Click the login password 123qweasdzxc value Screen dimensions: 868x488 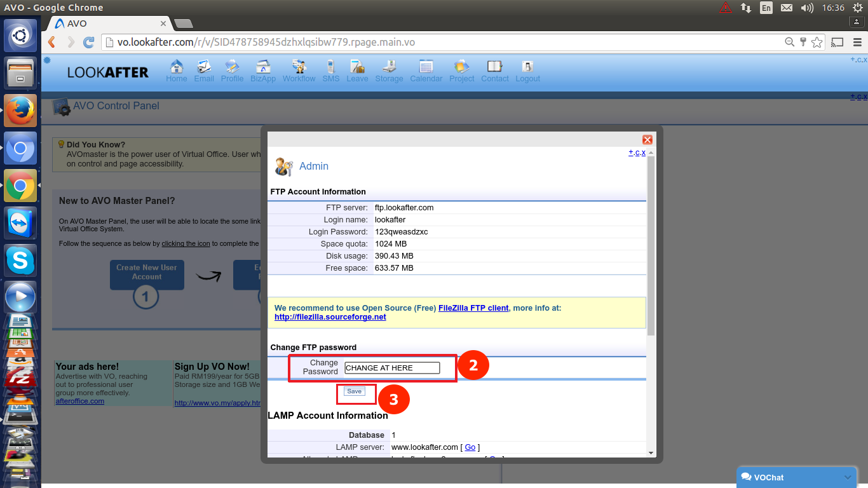pyautogui.click(x=402, y=232)
